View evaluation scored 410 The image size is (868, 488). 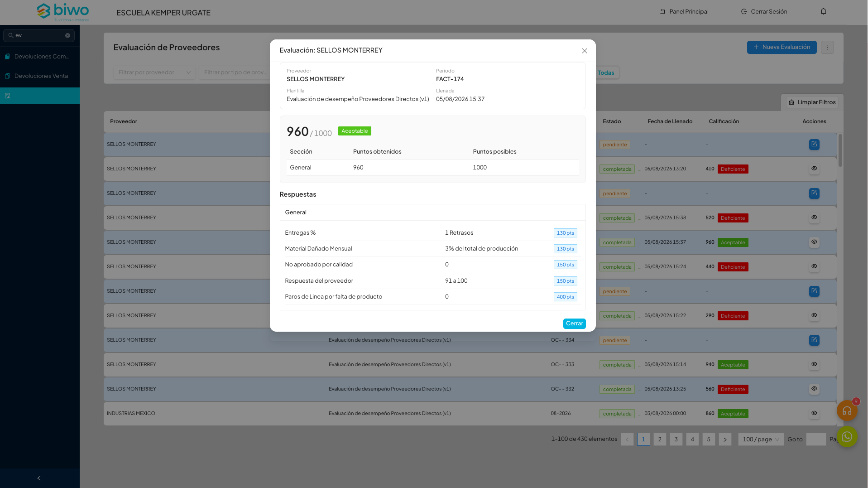pyautogui.click(x=814, y=169)
